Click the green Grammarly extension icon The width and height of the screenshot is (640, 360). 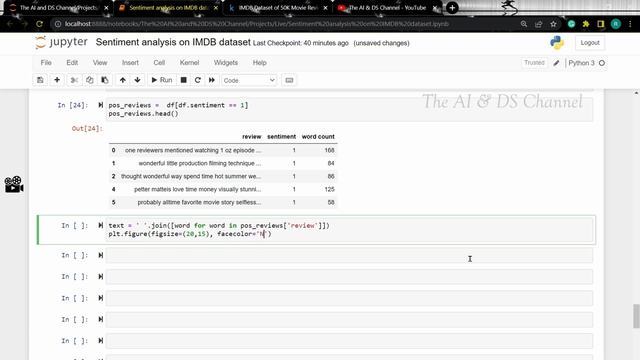[571, 24]
